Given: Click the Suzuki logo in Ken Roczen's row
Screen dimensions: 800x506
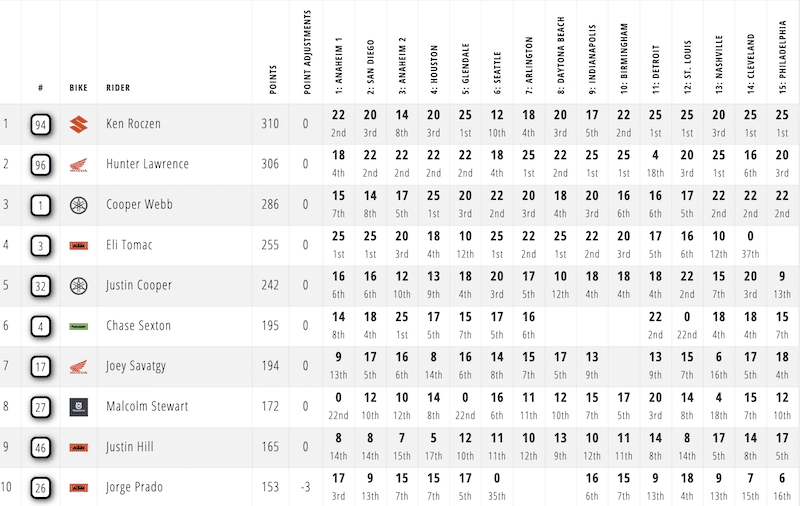Looking at the screenshot, I should click(78, 125).
